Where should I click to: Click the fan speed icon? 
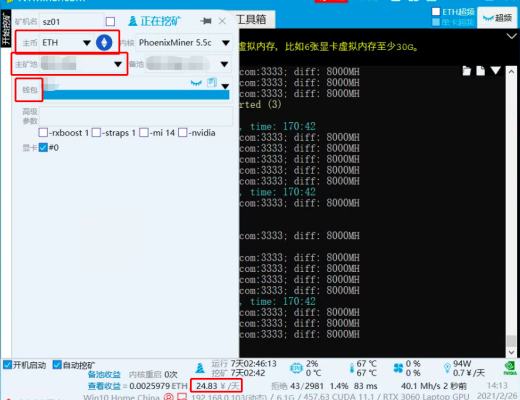[398, 368]
